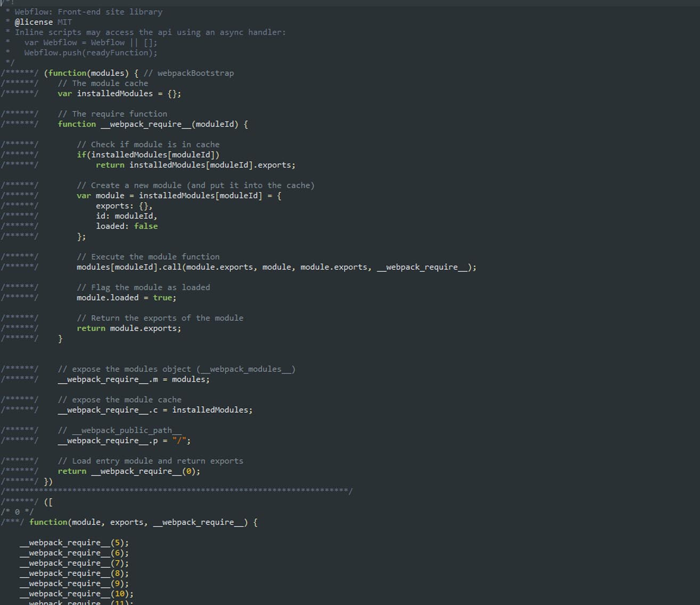Click the 'id: moduleId,' property line
This screenshot has width=700, height=605.
pos(126,216)
